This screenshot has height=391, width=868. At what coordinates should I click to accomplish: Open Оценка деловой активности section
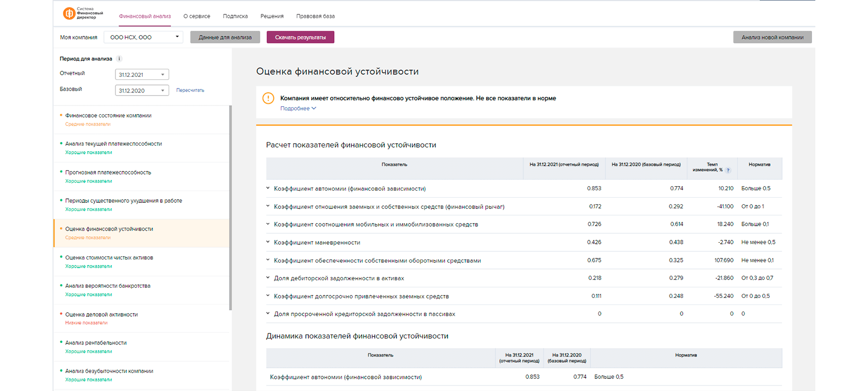pyautogui.click(x=101, y=315)
